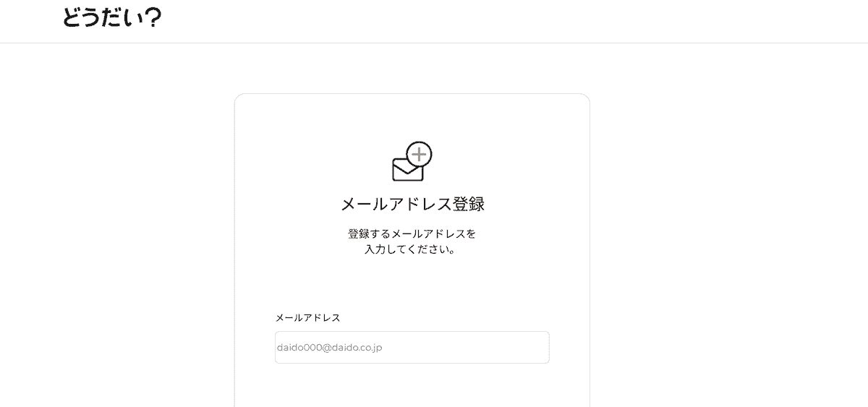Focus the メールアドレス email input field
The height and width of the screenshot is (407, 868).
pos(412,347)
